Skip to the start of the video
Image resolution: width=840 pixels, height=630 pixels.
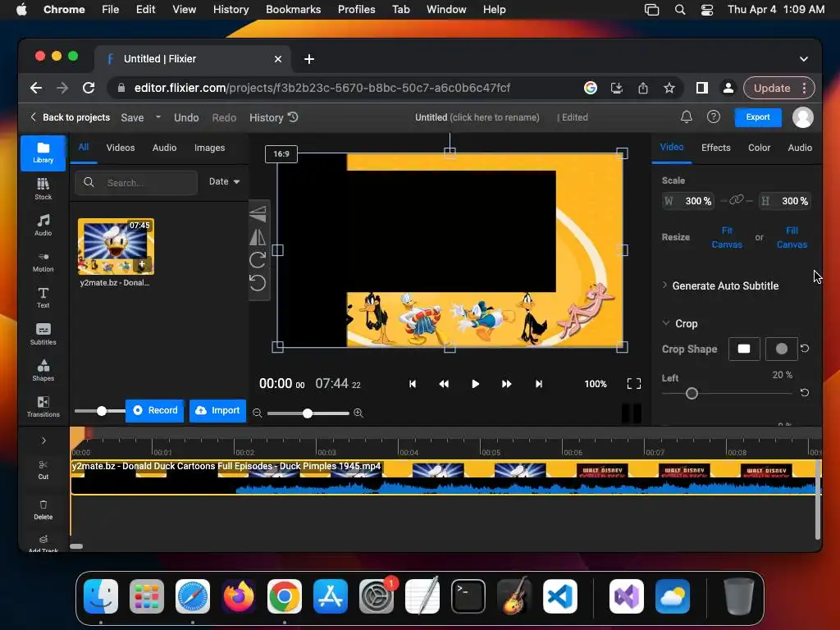click(413, 384)
